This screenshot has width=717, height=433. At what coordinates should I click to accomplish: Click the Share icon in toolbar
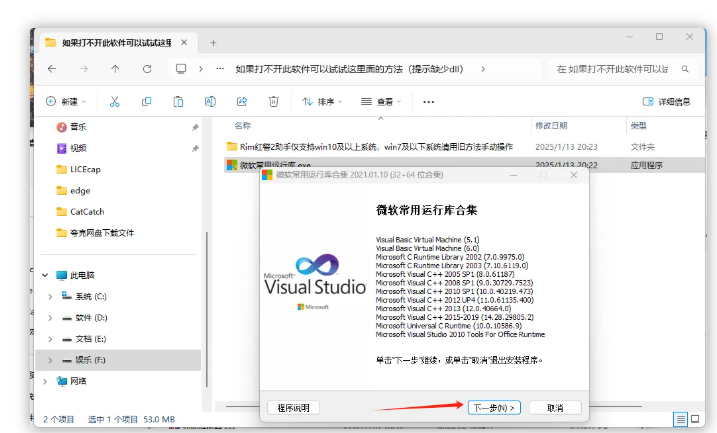pyautogui.click(x=242, y=102)
